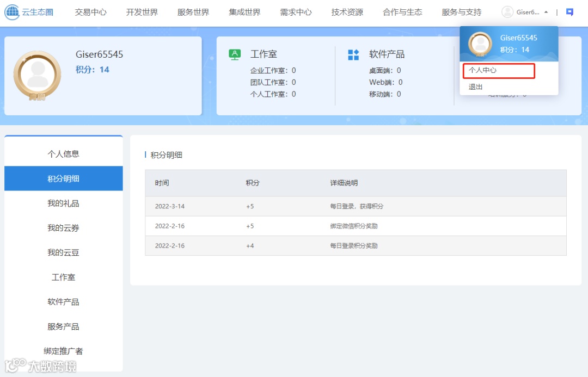Click 每日登录, 获得积分 description
Screen dimensions: 588x377
tap(357, 207)
